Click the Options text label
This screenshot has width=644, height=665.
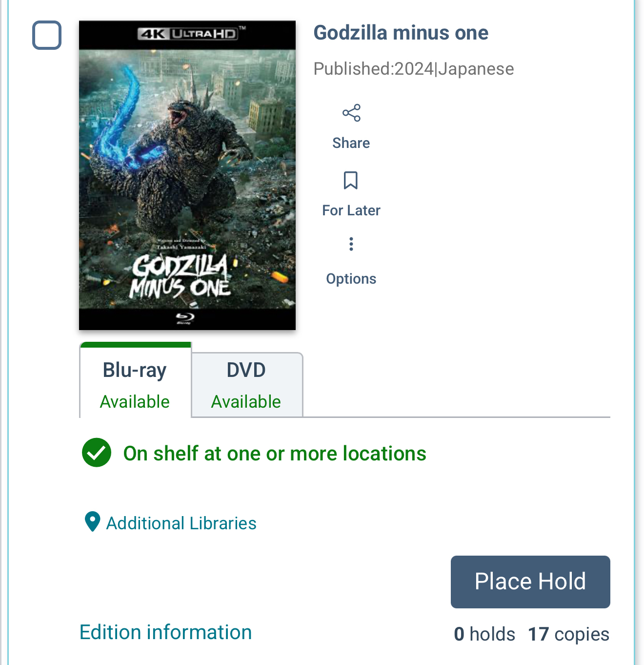(x=351, y=279)
